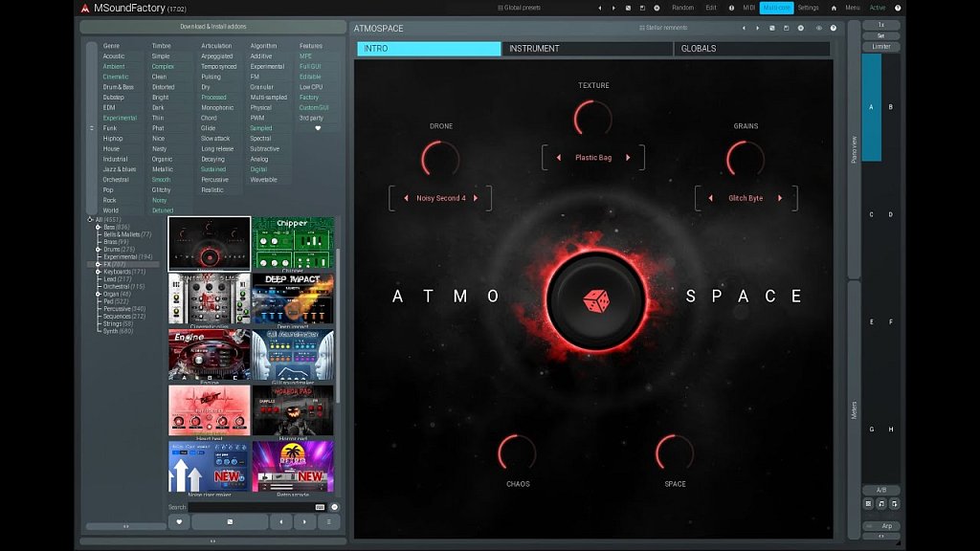Click the heart icon in Features column

318,128
